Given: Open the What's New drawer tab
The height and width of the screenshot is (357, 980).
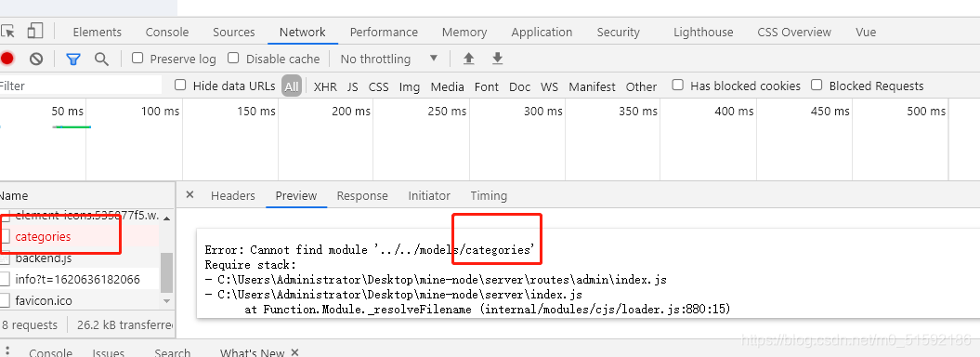Looking at the screenshot, I should coord(253,352).
